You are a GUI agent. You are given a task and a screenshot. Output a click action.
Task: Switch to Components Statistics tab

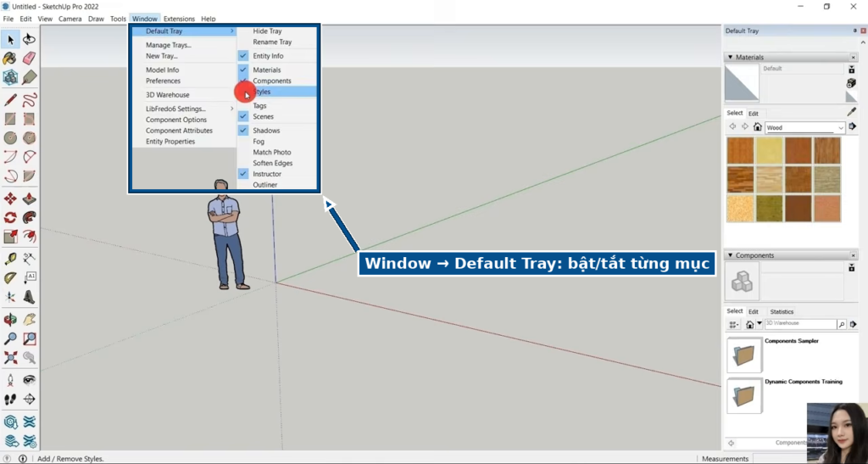coord(782,311)
